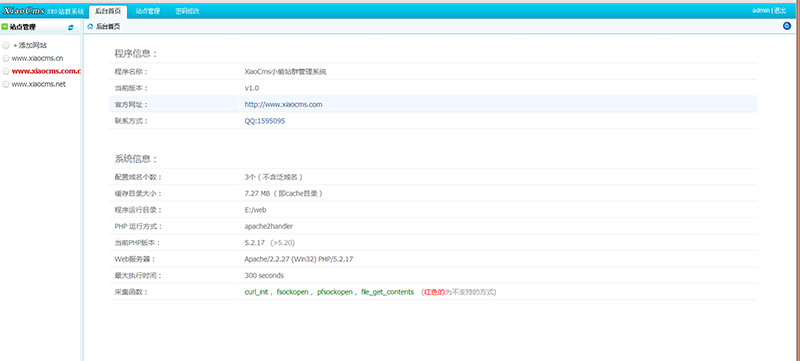Click the 当前PHP版本 row label
This screenshot has height=361, width=800.
coord(136,243)
